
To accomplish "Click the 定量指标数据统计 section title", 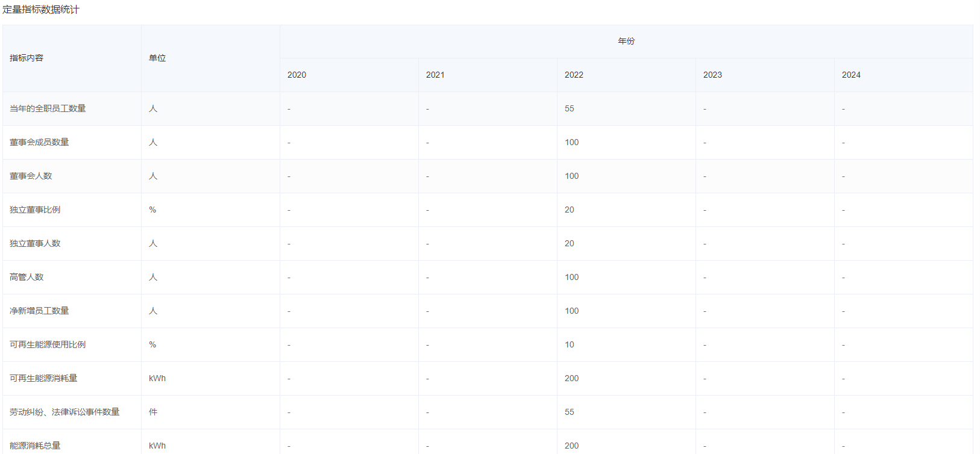I will tap(40, 10).
